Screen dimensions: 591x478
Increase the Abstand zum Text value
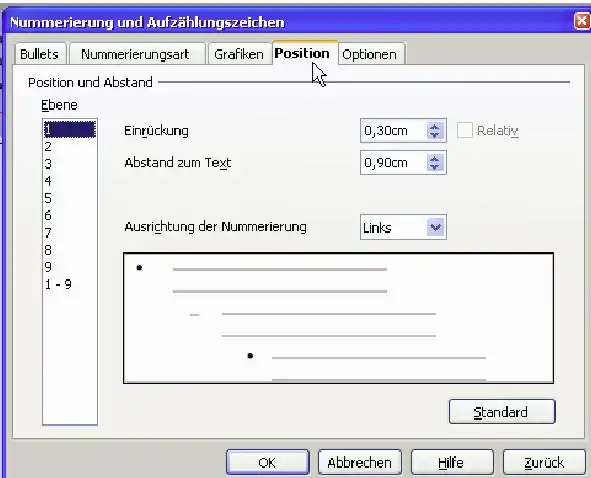[434, 159]
